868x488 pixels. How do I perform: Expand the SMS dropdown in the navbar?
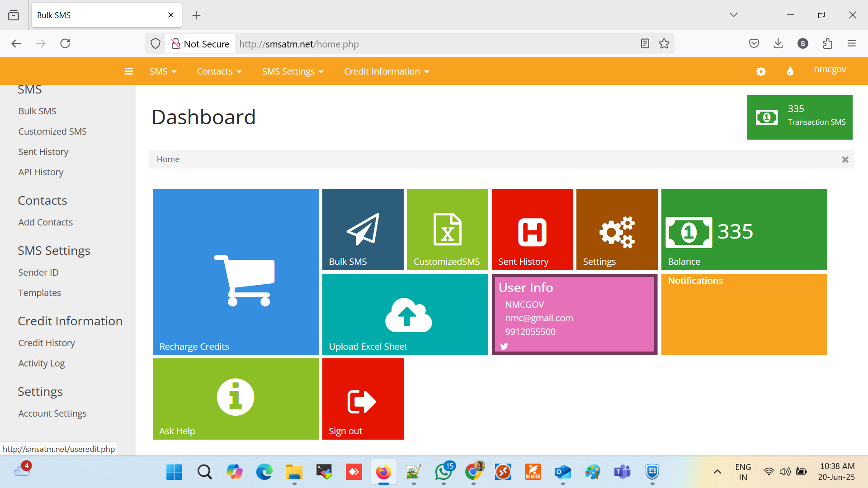coord(163,71)
